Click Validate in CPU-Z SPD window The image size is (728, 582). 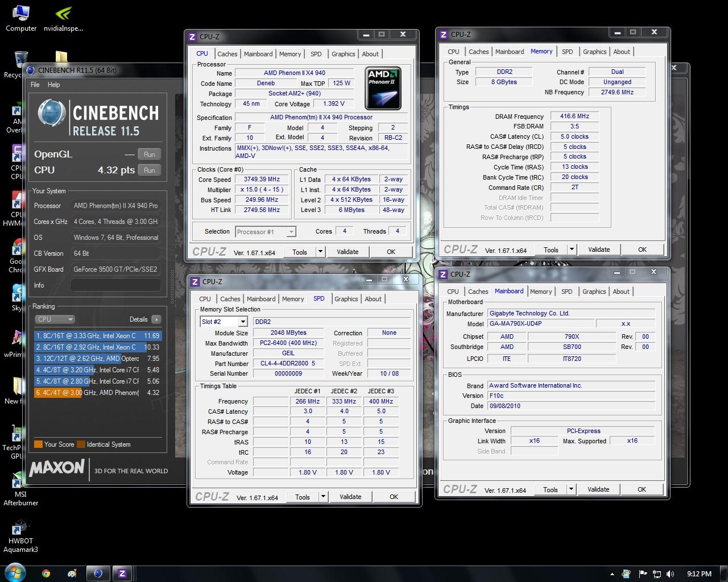coord(350,497)
